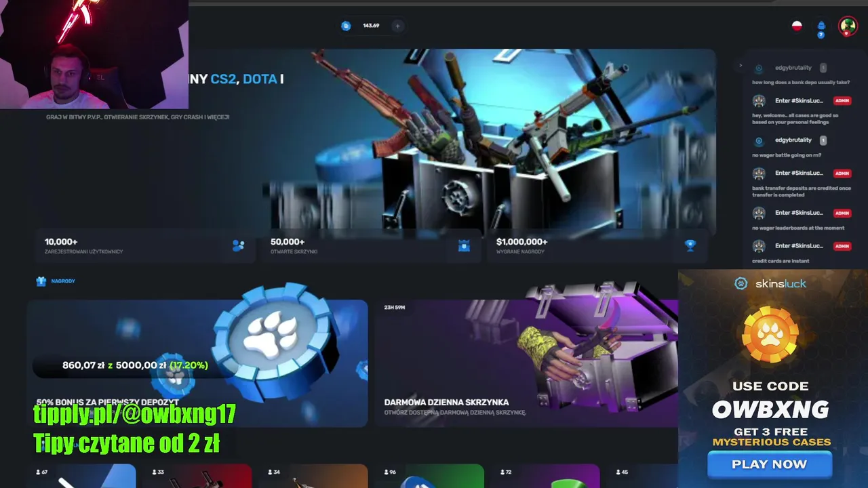The width and height of the screenshot is (868, 488).
Task: Collapse the chat panel with the chevron arrow
Action: tap(741, 66)
